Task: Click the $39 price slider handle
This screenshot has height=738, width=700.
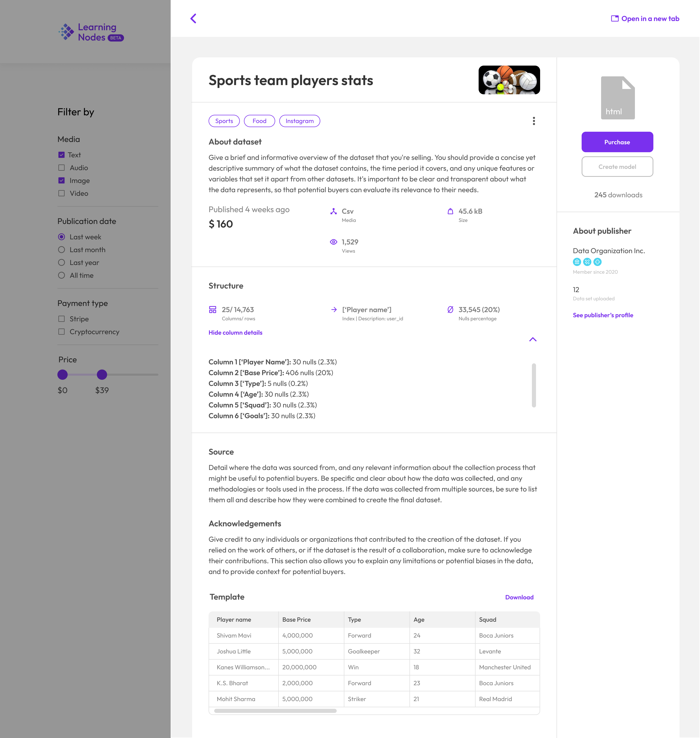Action: (x=102, y=375)
